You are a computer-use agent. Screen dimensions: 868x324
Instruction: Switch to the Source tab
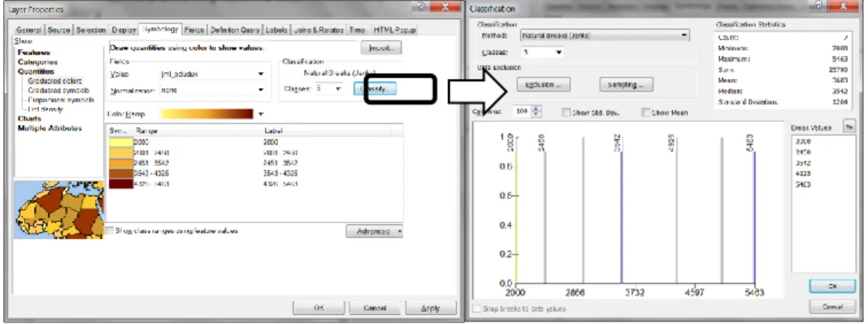[59, 30]
